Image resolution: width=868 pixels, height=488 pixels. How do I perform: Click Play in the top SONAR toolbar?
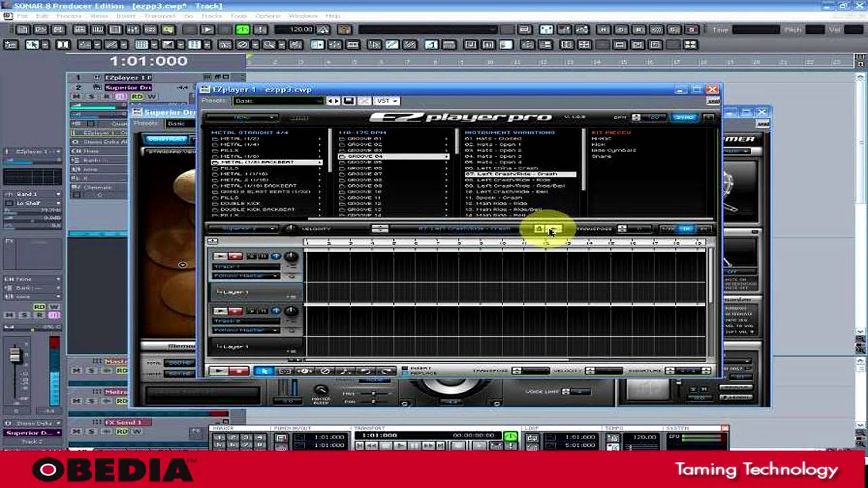[208, 30]
